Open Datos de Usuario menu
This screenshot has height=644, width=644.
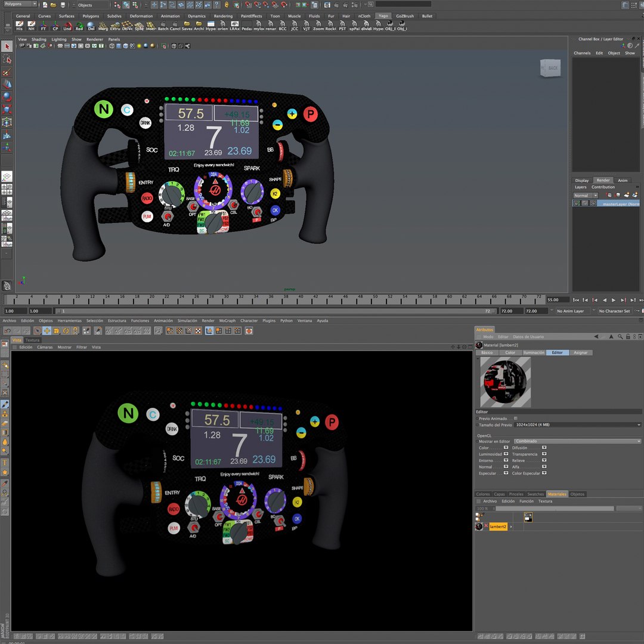tap(528, 337)
